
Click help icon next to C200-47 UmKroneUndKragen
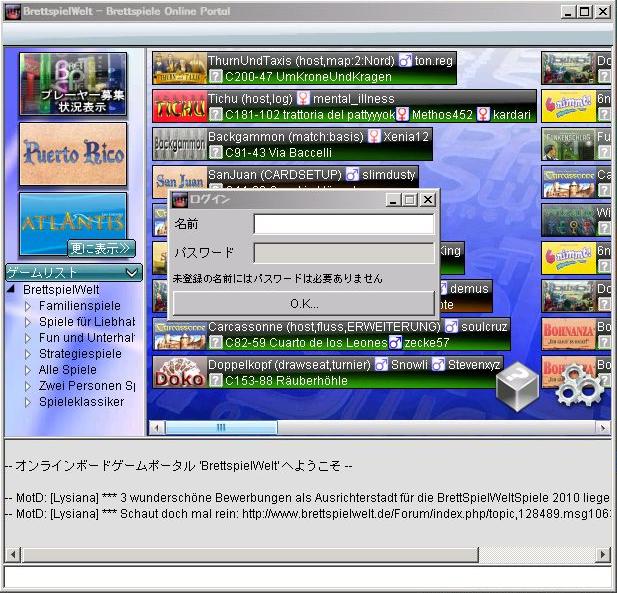(215, 76)
